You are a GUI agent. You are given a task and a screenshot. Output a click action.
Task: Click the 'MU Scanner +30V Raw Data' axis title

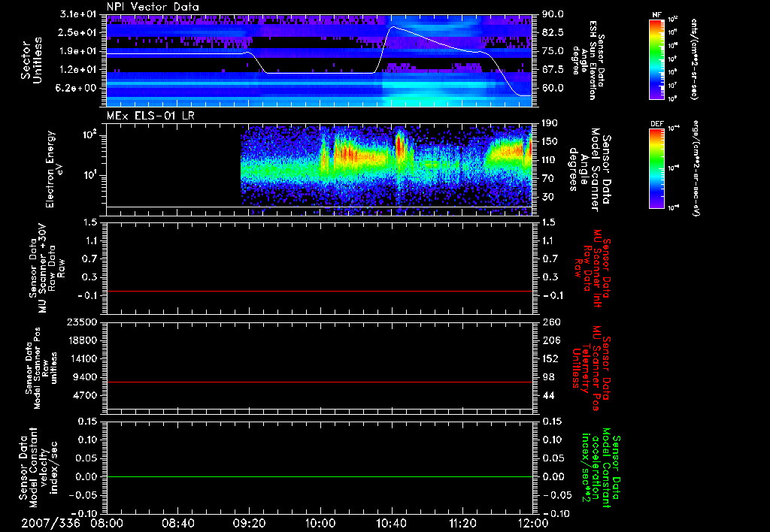click(x=47, y=268)
